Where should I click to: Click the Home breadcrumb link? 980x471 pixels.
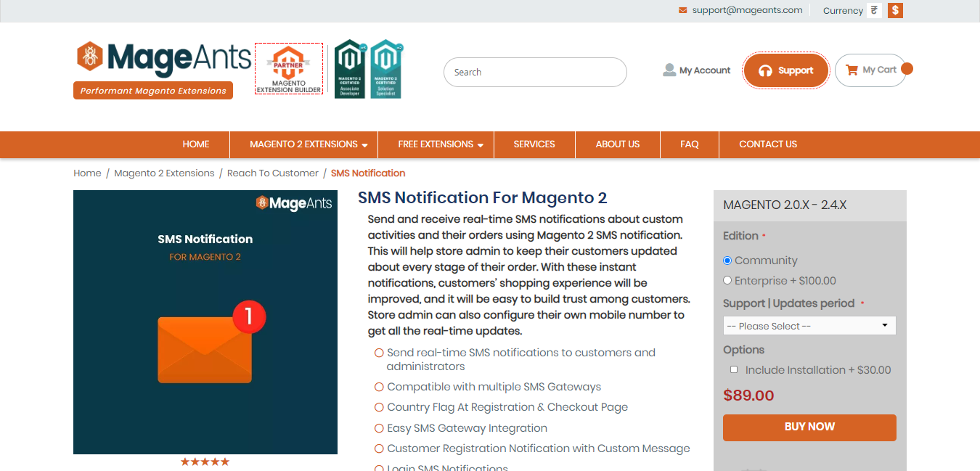tap(87, 173)
